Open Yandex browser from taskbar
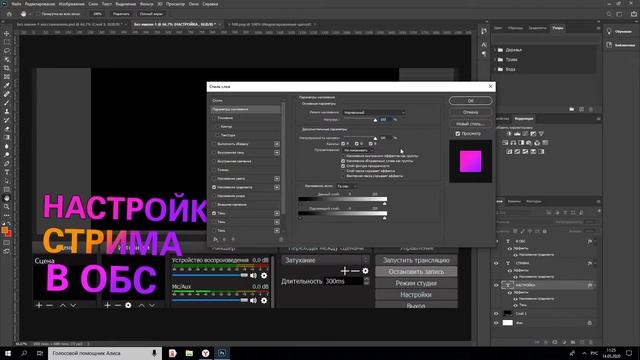The height and width of the screenshot is (360, 640). tap(205, 353)
